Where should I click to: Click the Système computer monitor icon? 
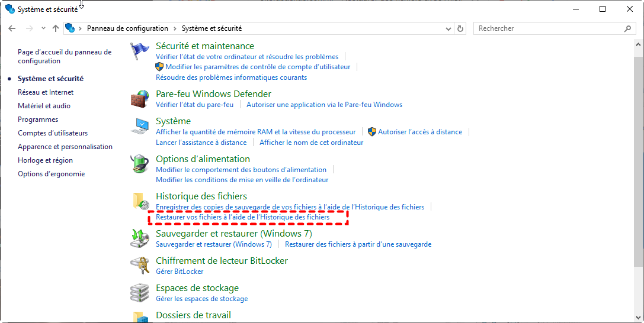[140, 126]
